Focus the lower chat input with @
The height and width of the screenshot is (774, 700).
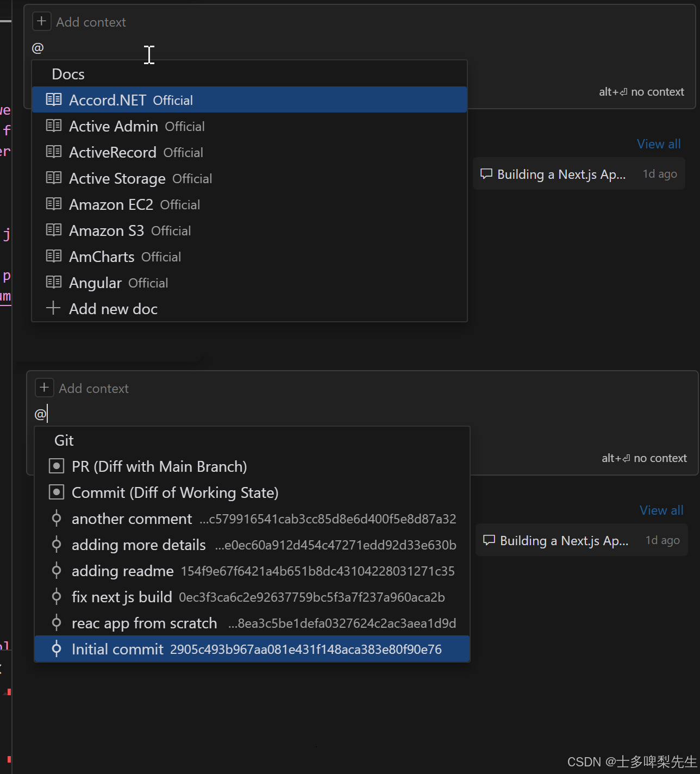point(361,414)
